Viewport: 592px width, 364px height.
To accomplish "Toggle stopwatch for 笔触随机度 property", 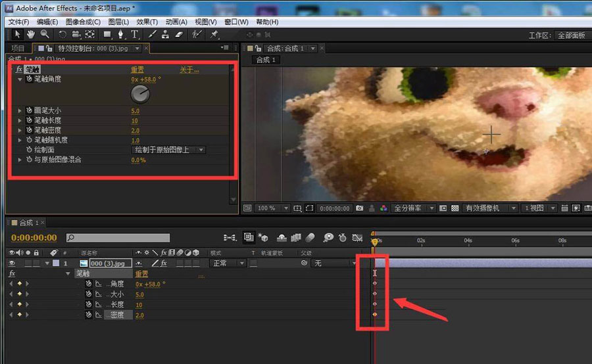I will tap(29, 140).
